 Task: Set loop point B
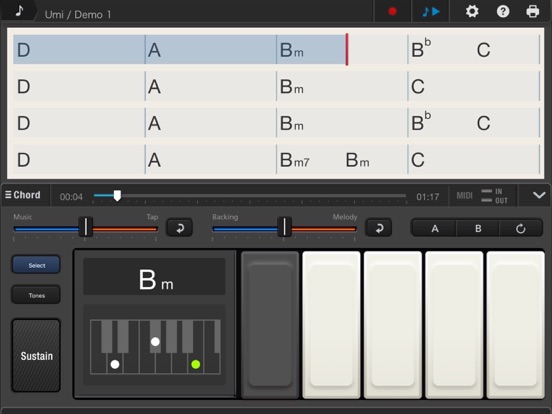point(478,228)
